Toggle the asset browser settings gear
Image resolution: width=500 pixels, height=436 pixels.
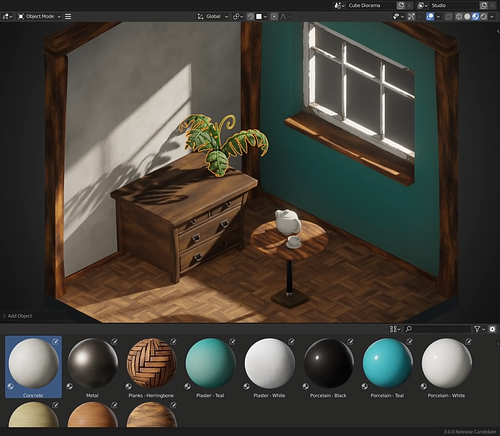[x=492, y=329]
